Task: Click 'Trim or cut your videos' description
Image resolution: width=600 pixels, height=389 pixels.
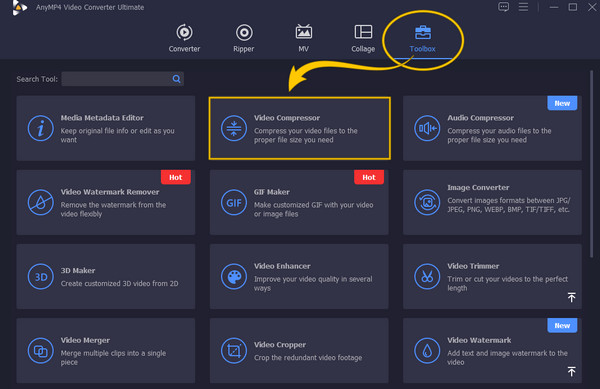Action: 507,283
